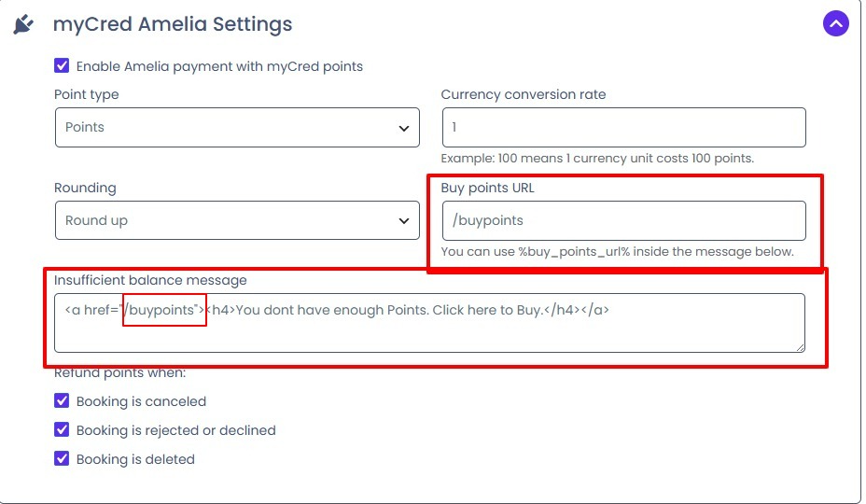Click the myCred Amelia Settings heading

pyautogui.click(x=173, y=24)
